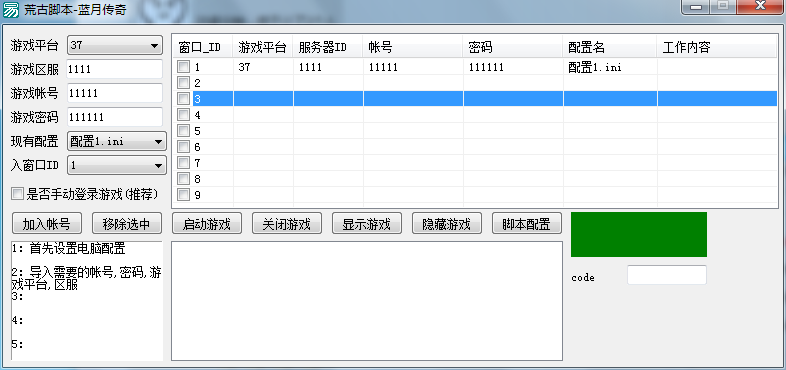
Task: Click the 游戏帐号 text field
Action: coord(115,93)
